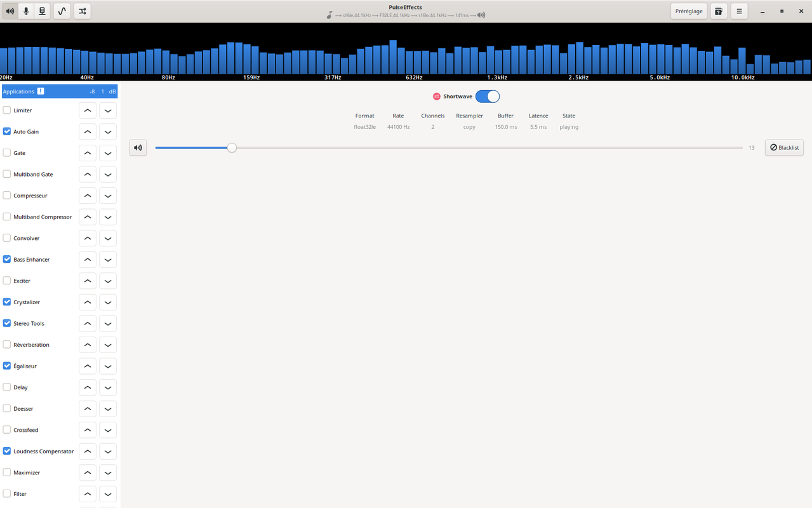The height and width of the screenshot is (508, 812).
Task: Move Multiband Compressor down
Action: [108, 217]
